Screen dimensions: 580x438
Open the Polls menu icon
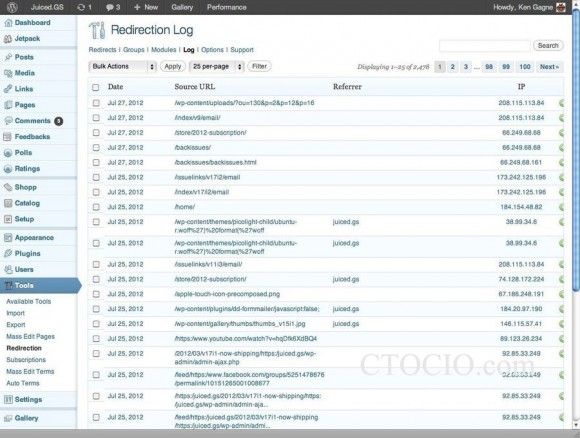pos(8,152)
